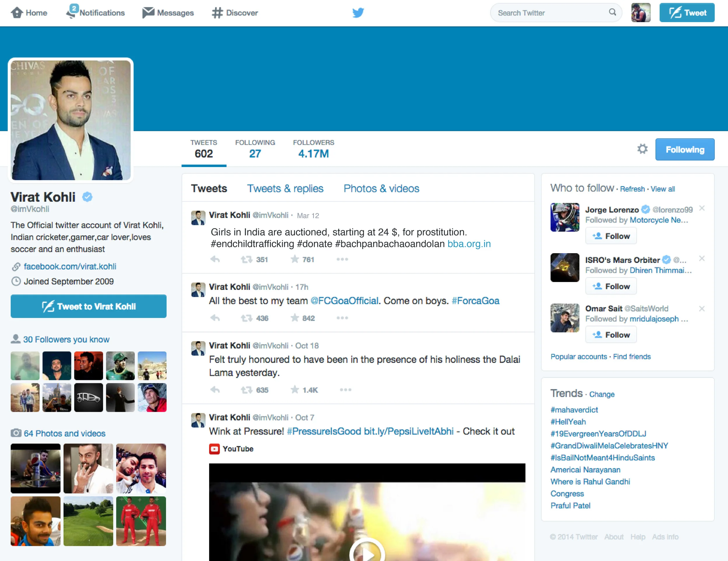728x561 pixels.
Task: Reply to the Dalai Lama tweet
Action: [x=215, y=389]
